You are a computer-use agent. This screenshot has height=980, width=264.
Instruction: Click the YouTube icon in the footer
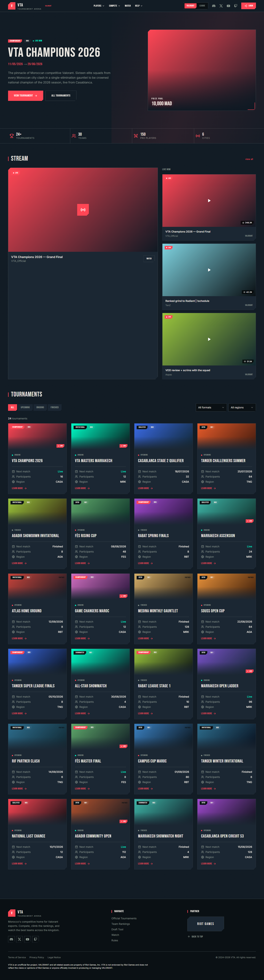point(27,939)
